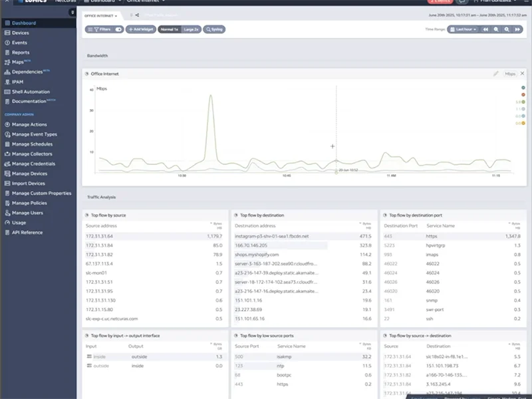Click the Mbps unit button
Image resolution: width=532 pixels, height=399 pixels.
pos(510,74)
